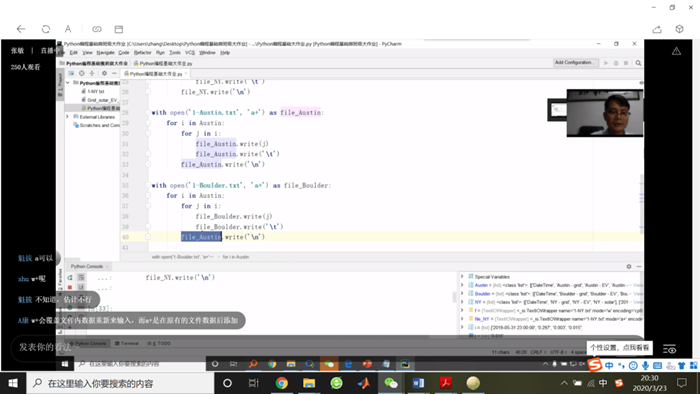The image size is (700, 394).
Task: Open MATLAB from taskbar
Action: click(x=364, y=383)
